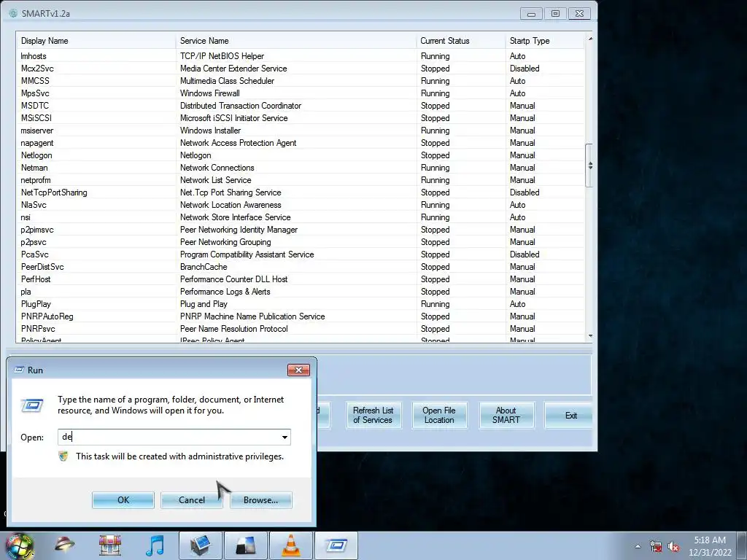Select the NetTcpPortSharing row
The width and height of the screenshot is (747, 560).
(301, 192)
